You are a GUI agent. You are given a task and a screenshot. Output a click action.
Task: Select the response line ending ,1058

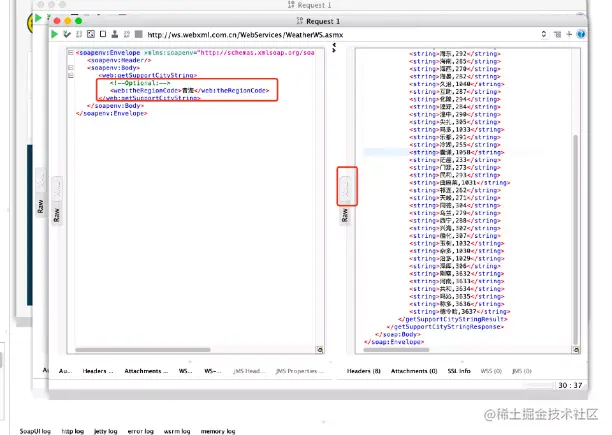click(456, 153)
